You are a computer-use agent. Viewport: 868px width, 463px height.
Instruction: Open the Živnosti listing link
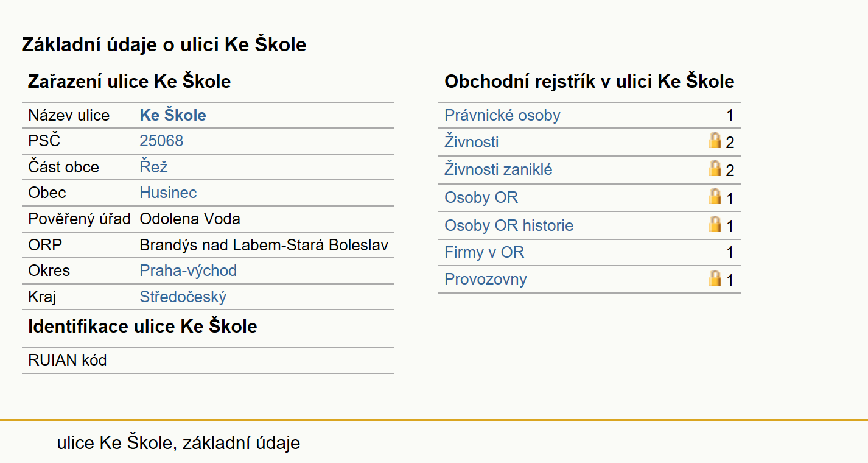click(472, 142)
